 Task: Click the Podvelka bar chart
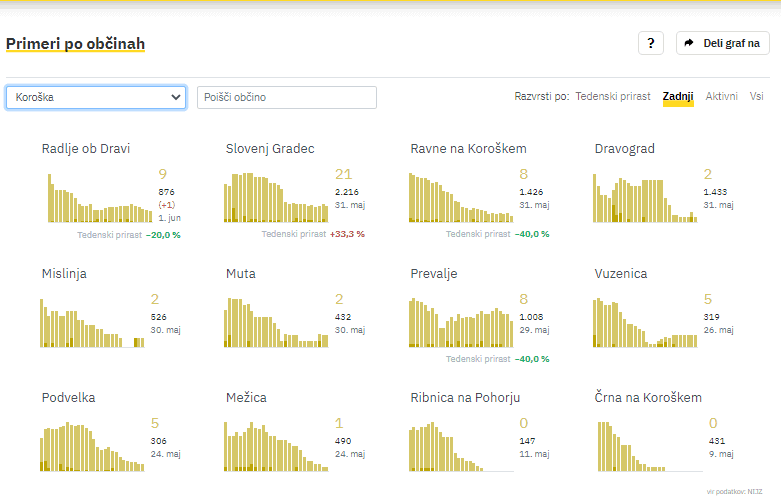[x=92, y=447]
